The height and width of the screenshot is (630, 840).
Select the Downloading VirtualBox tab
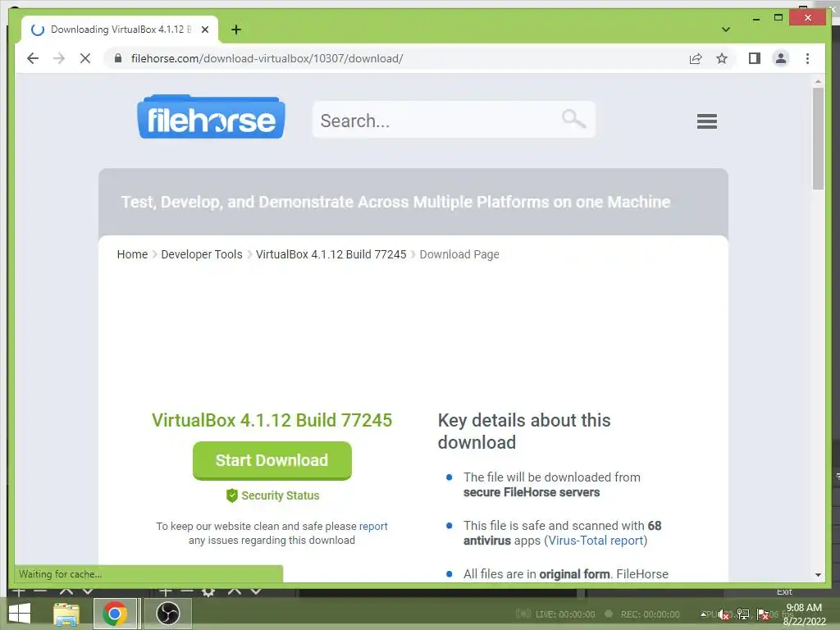point(120,30)
